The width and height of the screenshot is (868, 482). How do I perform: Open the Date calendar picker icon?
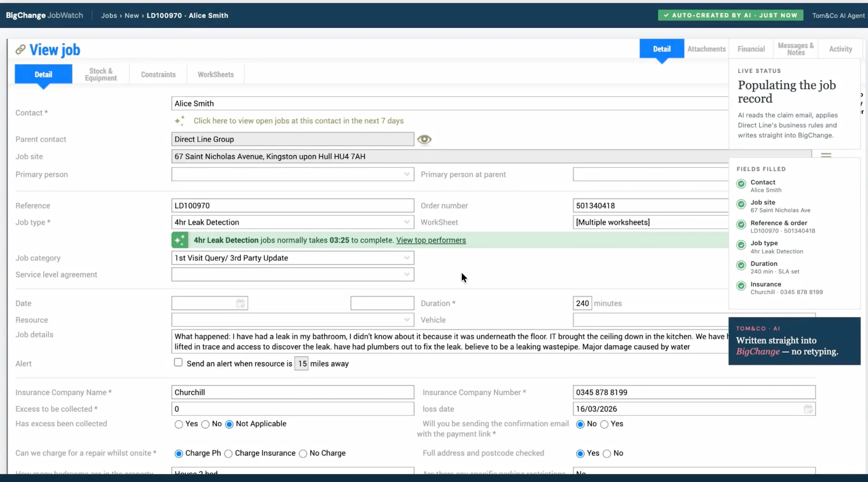click(240, 303)
